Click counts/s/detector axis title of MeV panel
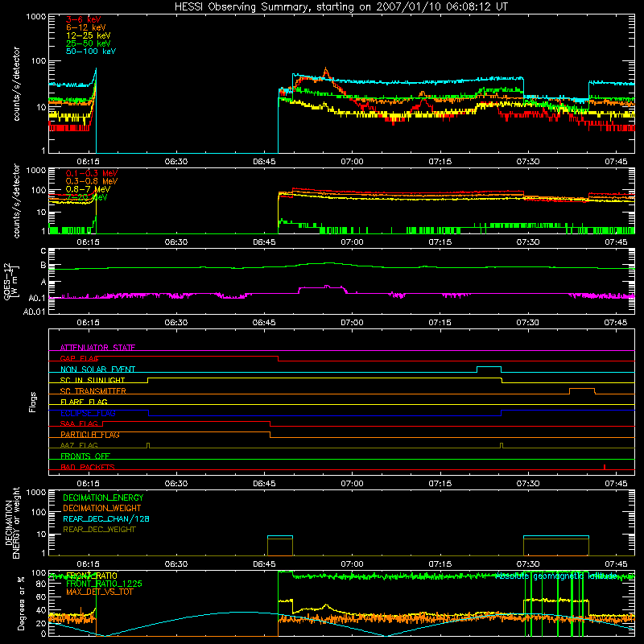The width and height of the screenshot is (644, 644). 16,200
